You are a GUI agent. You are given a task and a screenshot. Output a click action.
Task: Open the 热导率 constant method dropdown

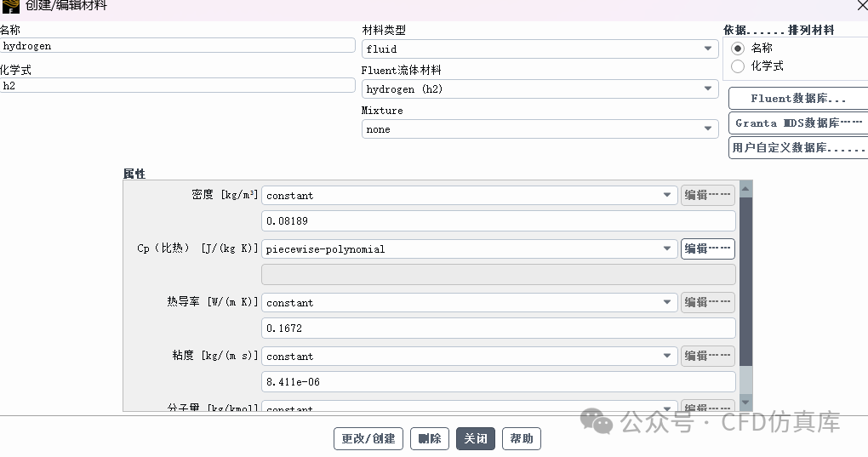coord(470,302)
